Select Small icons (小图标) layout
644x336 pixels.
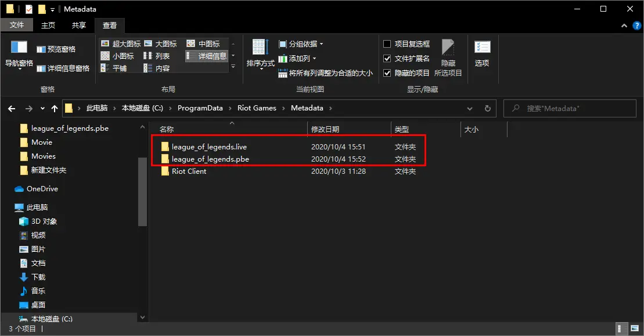point(117,56)
